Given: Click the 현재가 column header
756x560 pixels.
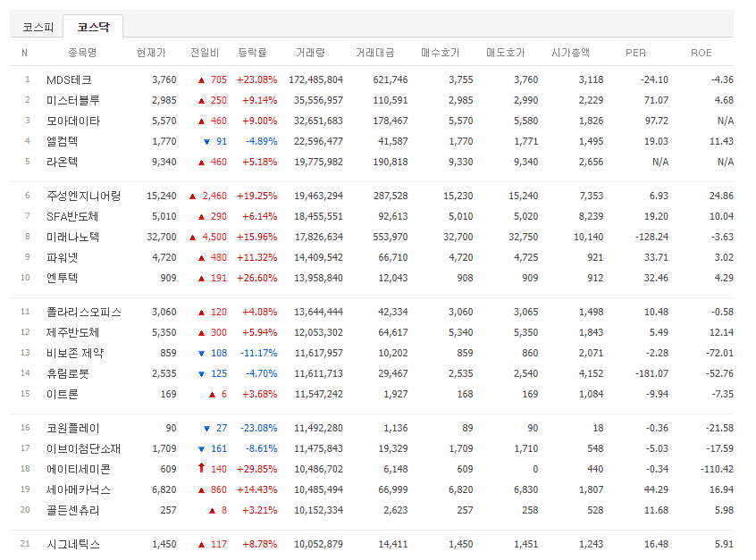Looking at the screenshot, I should (151, 53).
